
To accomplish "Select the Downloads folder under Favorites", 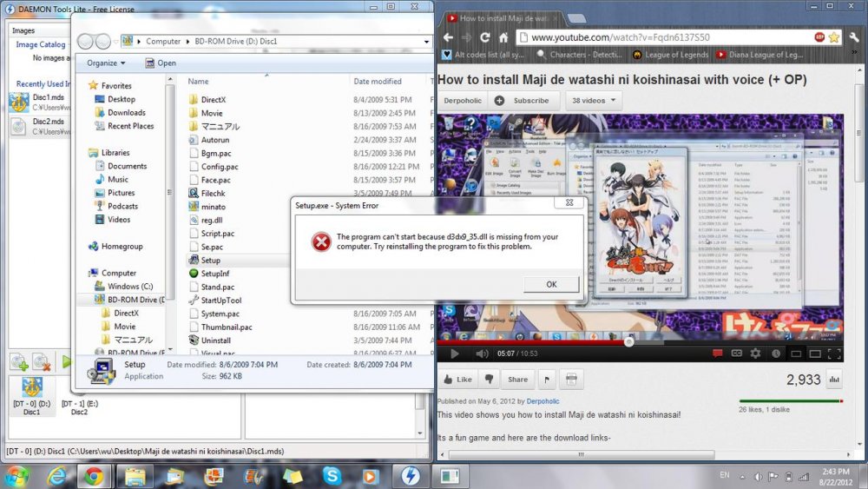I will (127, 113).
